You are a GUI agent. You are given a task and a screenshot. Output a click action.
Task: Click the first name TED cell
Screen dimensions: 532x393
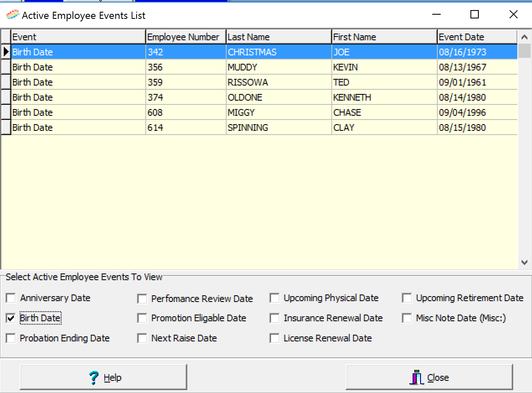pyautogui.click(x=385, y=82)
